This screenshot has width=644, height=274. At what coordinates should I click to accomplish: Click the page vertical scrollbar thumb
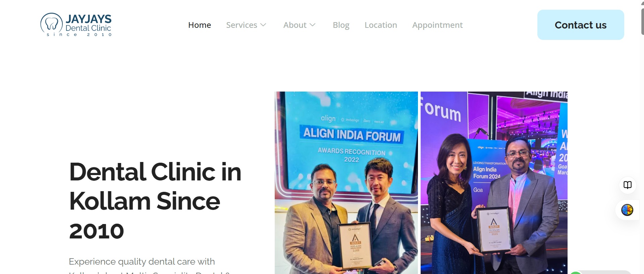click(642, 21)
